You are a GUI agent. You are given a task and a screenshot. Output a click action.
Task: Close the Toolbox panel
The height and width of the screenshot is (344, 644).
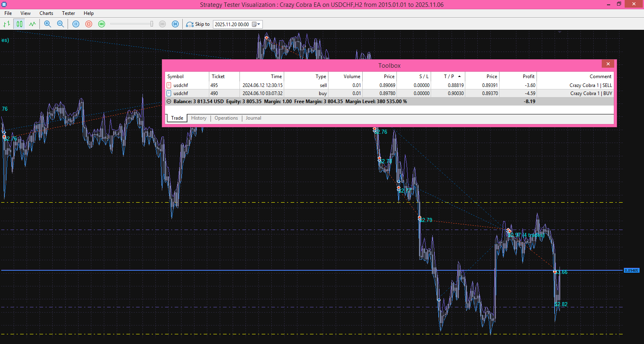point(608,64)
